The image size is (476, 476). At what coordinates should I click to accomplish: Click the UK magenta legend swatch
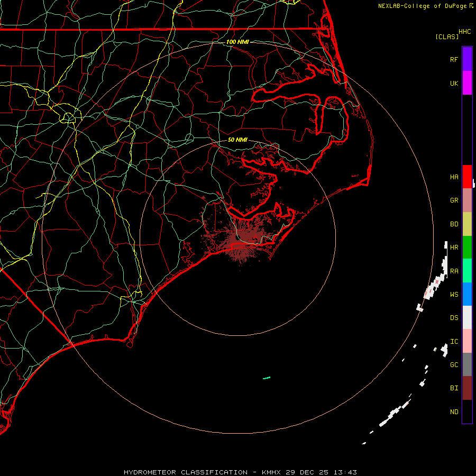tap(467, 83)
